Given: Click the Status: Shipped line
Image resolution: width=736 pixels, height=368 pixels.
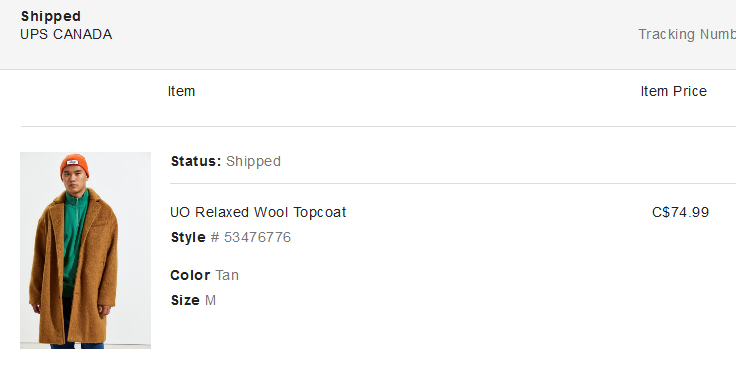Looking at the screenshot, I should pyautogui.click(x=226, y=161).
